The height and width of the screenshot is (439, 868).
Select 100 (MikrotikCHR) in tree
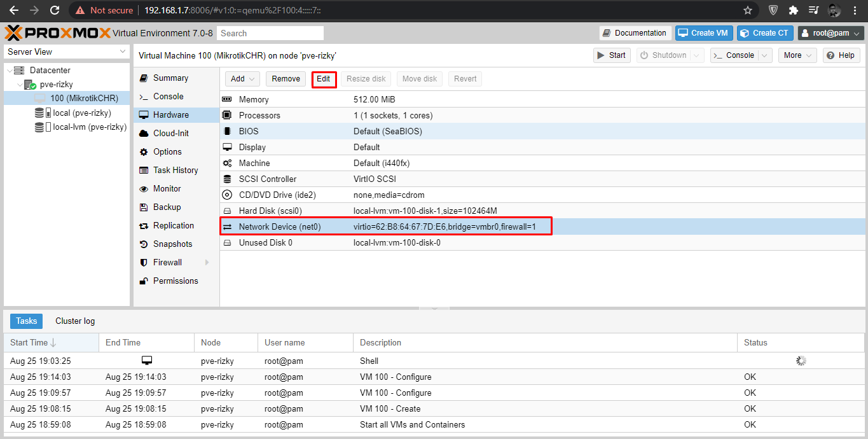67,98
